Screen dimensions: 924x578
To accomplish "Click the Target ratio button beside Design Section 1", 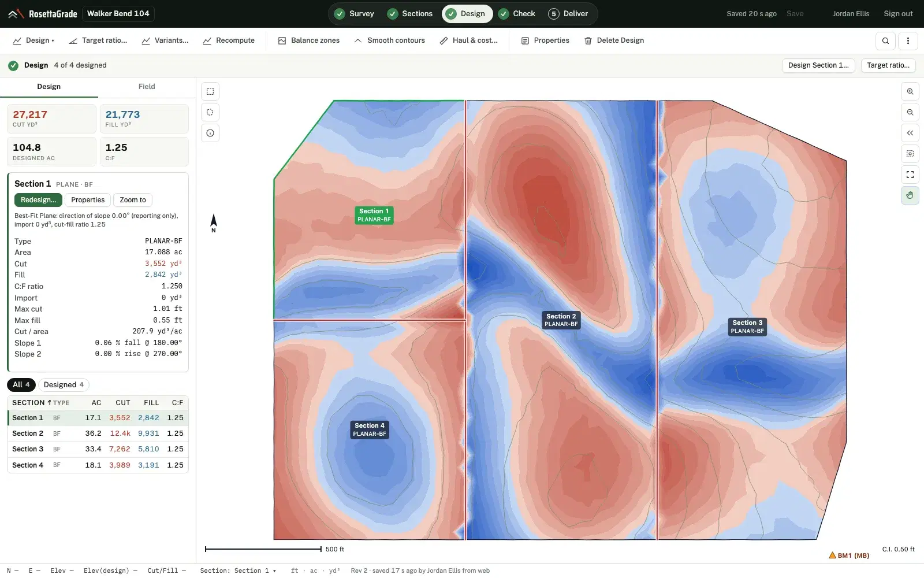I will 888,65.
